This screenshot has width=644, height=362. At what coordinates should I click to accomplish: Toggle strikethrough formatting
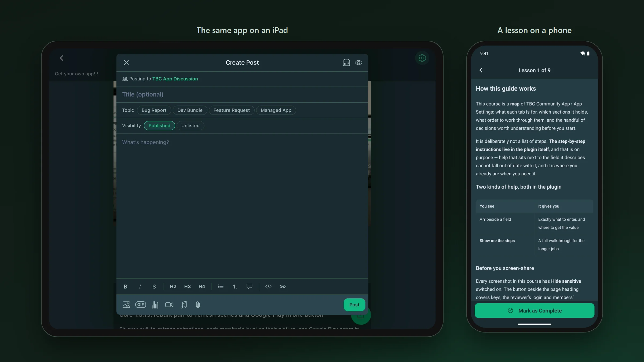click(x=154, y=286)
